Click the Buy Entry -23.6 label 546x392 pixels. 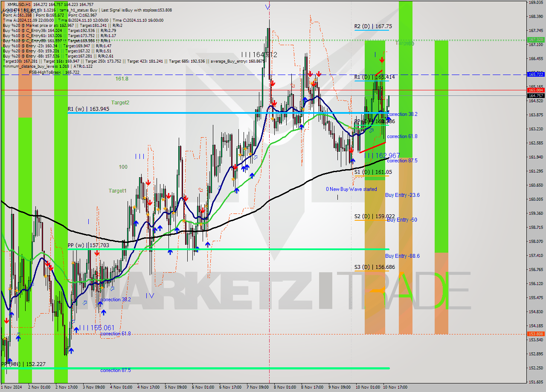pyautogui.click(x=402, y=195)
